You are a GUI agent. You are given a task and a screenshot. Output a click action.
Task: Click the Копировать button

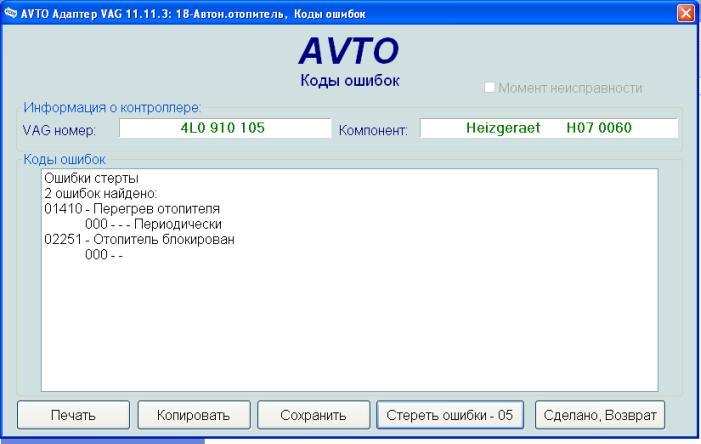coord(194,415)
